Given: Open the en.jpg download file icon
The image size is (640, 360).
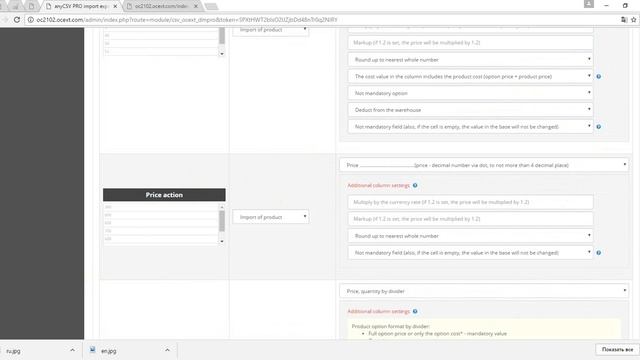Looking at the screenshot, I should point(93,350).
